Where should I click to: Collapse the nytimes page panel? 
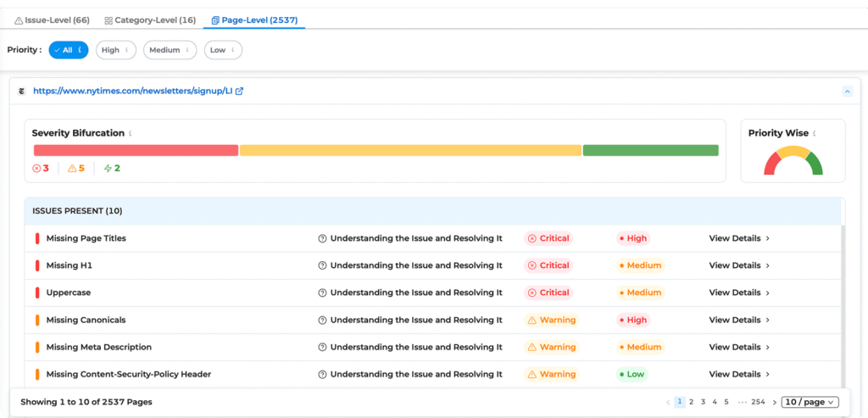click(x=846, y=91)
